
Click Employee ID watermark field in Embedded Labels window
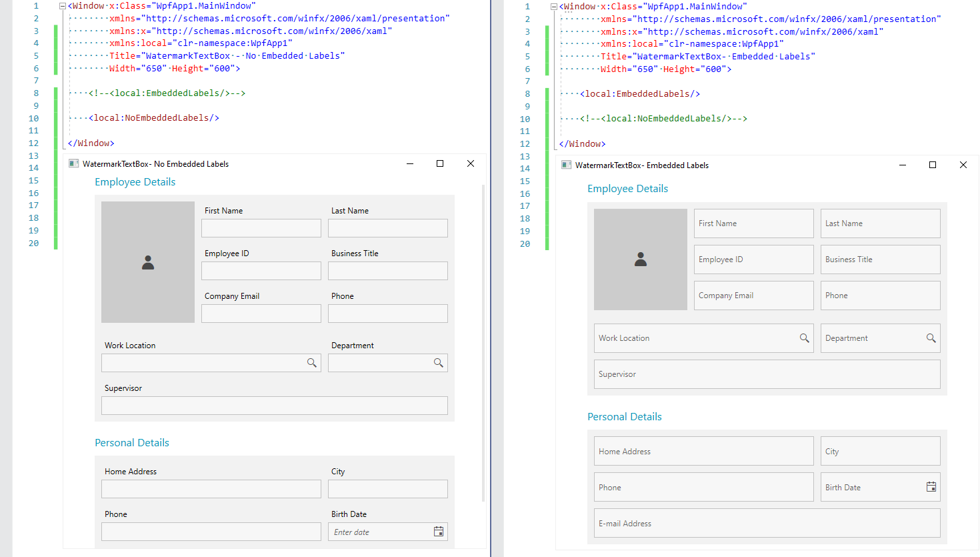pyautogui.click(x=754, y=259)
